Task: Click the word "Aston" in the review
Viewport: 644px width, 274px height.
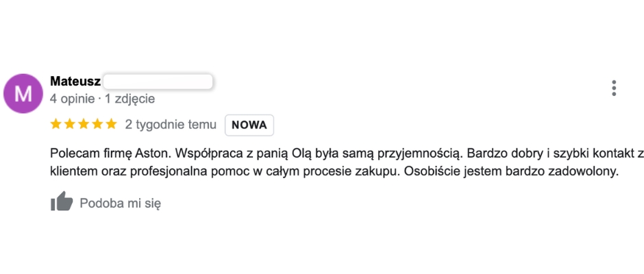Action: pos(156,153)
